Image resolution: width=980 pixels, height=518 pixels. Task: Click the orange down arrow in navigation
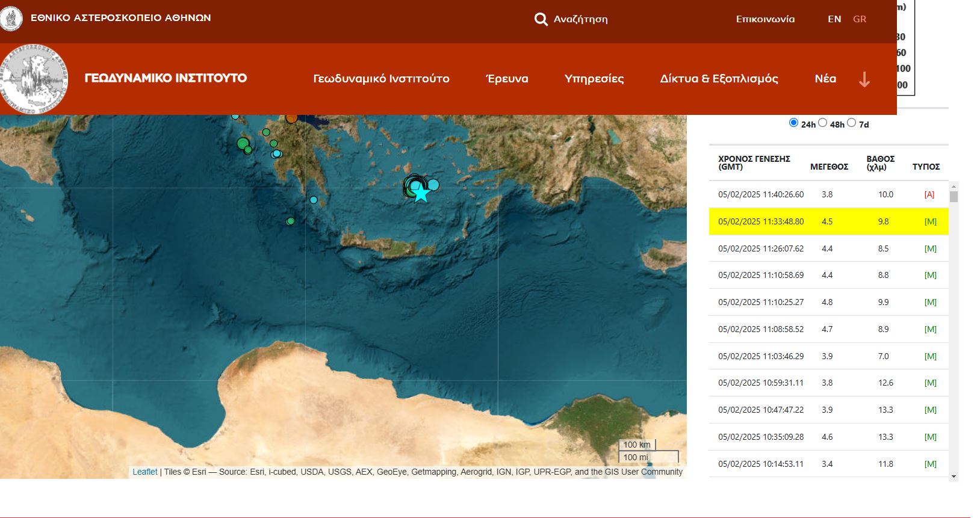[864, 79]
